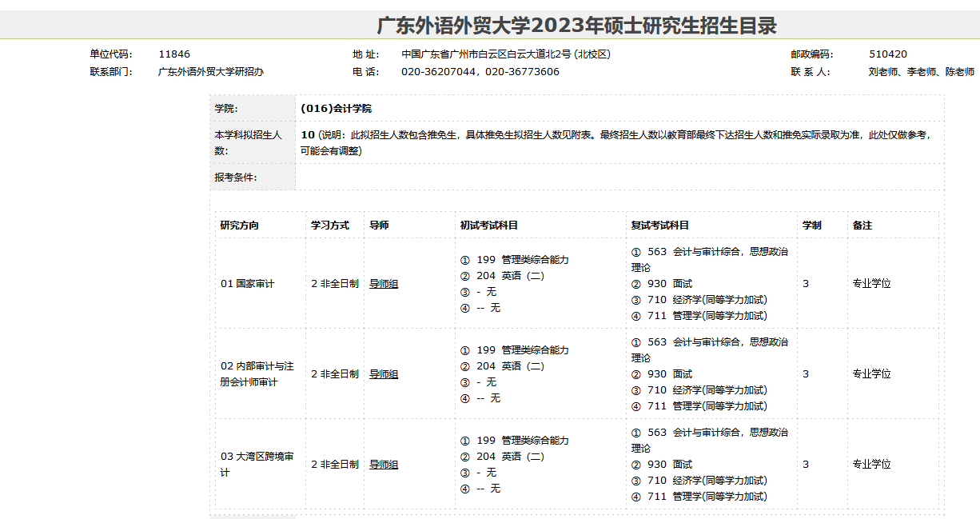Click 710 经济学(同等学力加试) in 大湾区跨境审计 row

(699, 481)
